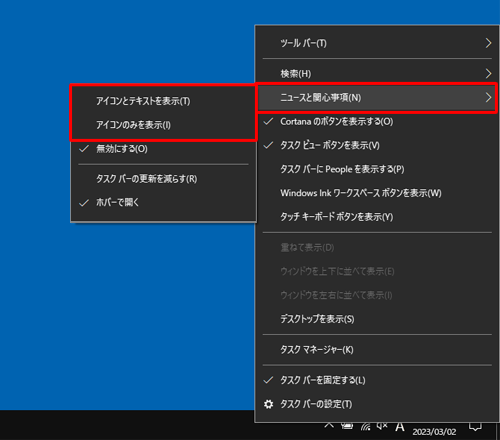Viewport: 500px width, 440px height.
Task: Enable タッチ キーボード ボタンを表示(Y)
Action: click(377, 217)
